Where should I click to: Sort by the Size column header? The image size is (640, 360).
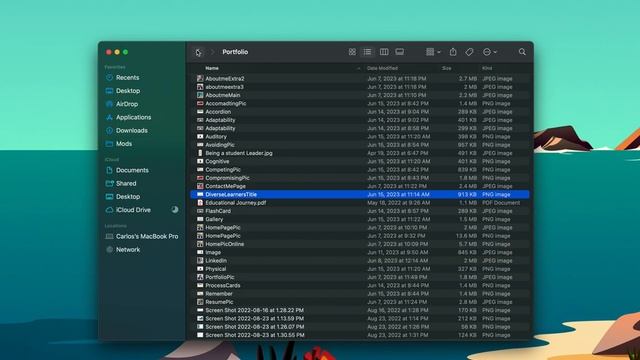(x=447, y=68)
